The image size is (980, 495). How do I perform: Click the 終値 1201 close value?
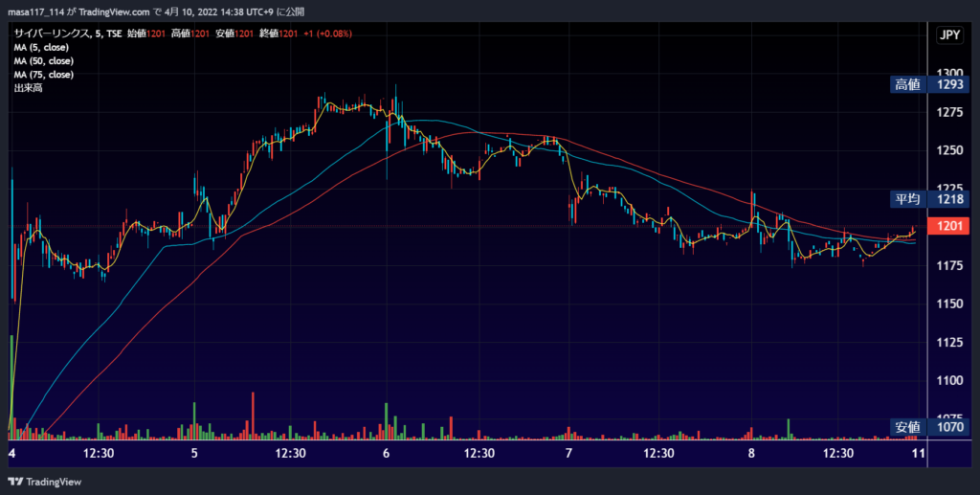[x=278, y=34]
